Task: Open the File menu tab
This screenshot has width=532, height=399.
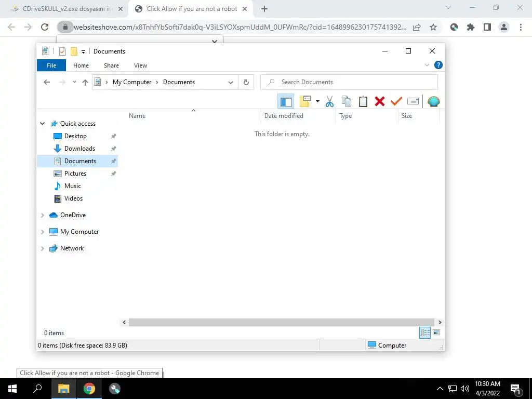Action: (x=51, y=65)
